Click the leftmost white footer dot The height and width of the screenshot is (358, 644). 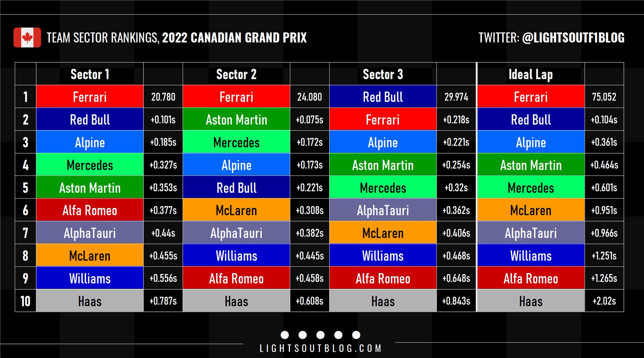[x=285, y=335]
